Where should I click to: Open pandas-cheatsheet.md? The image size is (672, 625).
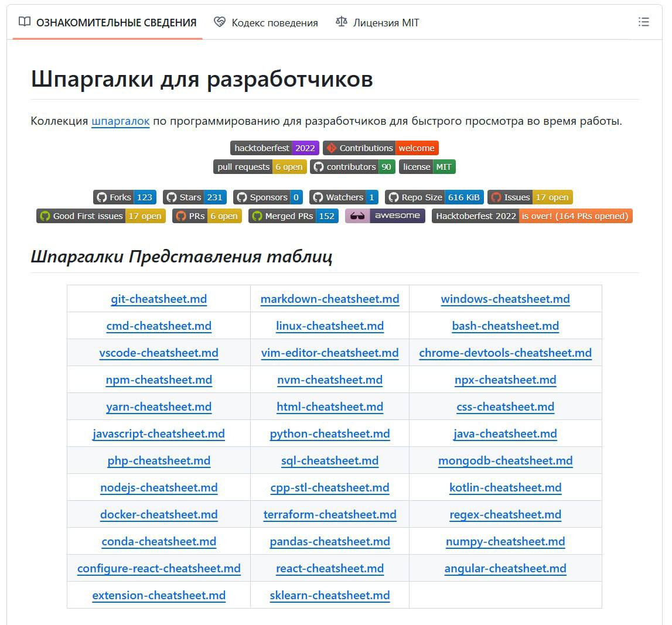(330, 542)
